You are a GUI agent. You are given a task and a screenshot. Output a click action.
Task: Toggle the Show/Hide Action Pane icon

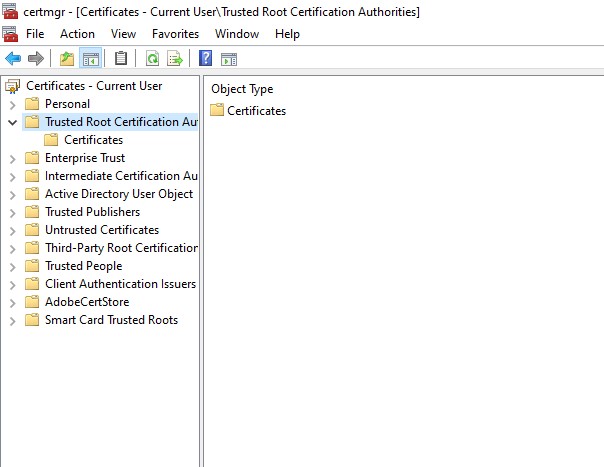[229, 59]
